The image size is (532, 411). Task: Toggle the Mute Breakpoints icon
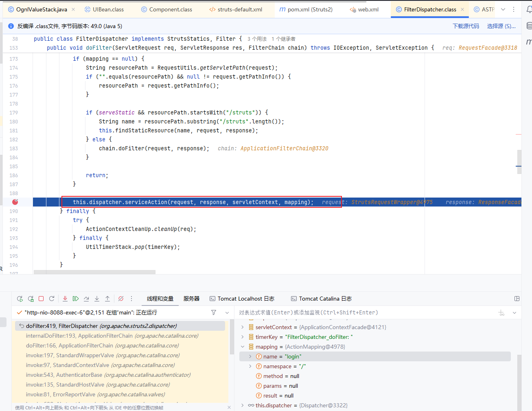121,299
